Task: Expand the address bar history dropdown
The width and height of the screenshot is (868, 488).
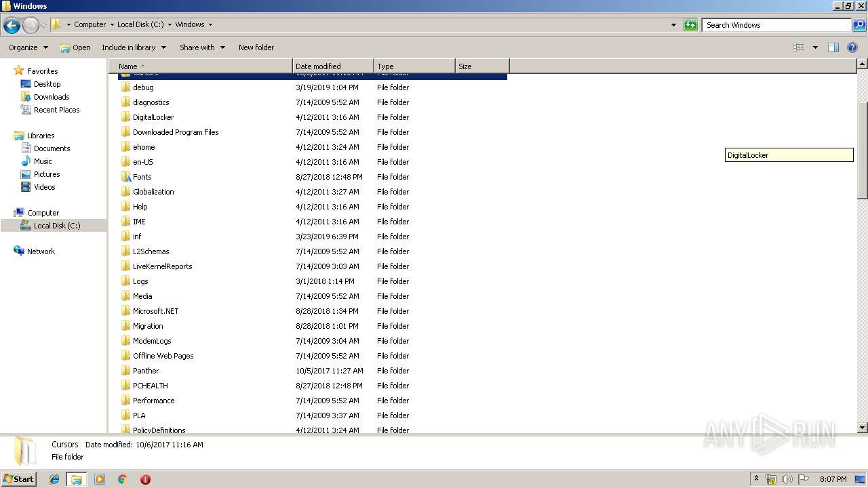Action: (673, 25)
